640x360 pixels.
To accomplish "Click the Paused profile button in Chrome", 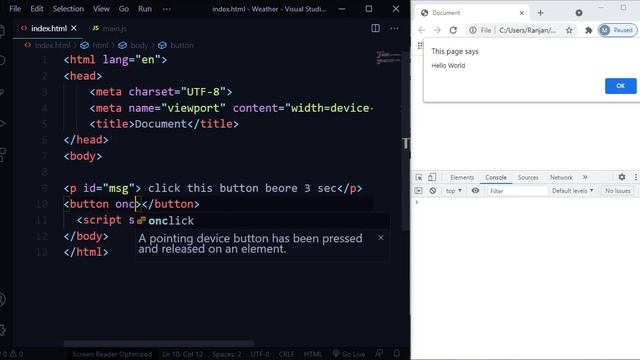I will (x=618, y=30).
